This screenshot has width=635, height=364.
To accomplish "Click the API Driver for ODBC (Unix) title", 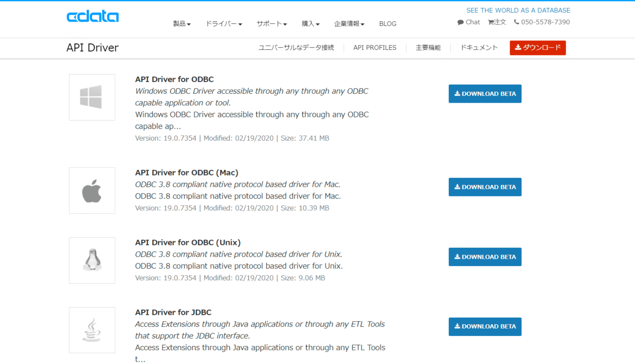I will click(x=188, y=242).
